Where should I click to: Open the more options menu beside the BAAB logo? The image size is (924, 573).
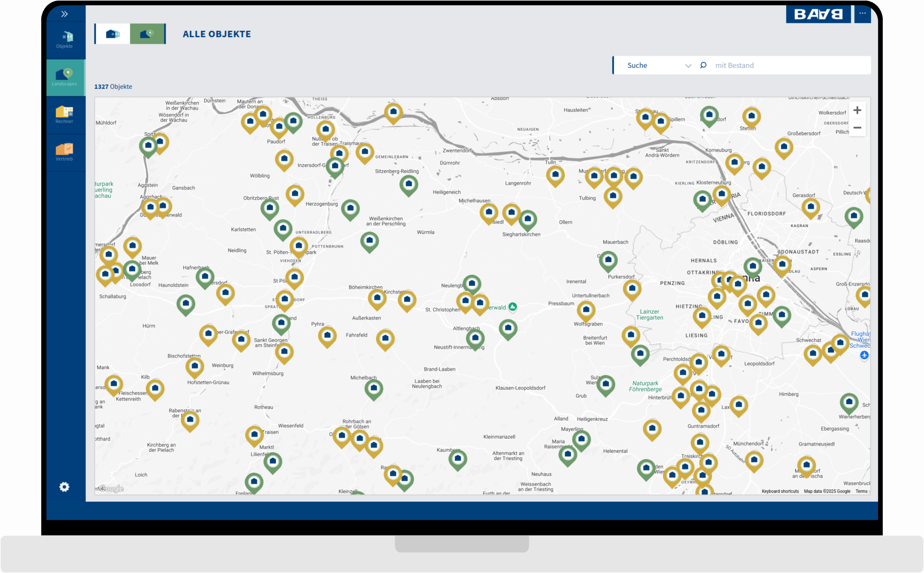(863, 13)
